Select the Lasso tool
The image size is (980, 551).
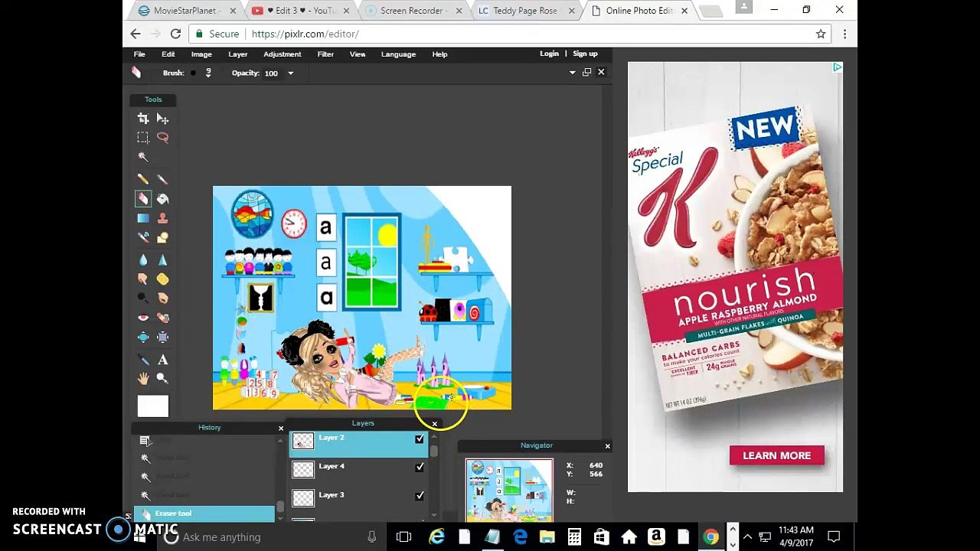click(162, 138)
